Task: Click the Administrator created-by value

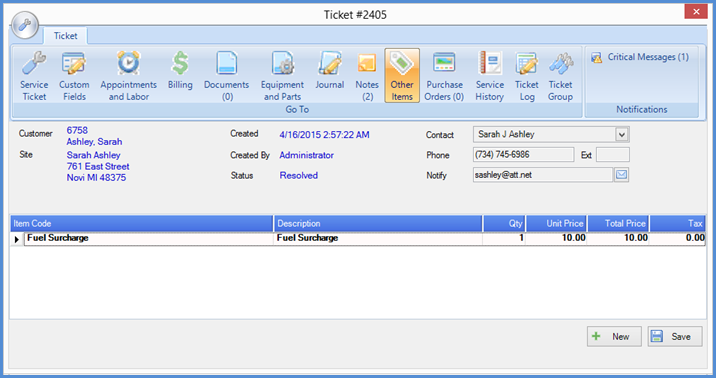Action: point(306,155)
